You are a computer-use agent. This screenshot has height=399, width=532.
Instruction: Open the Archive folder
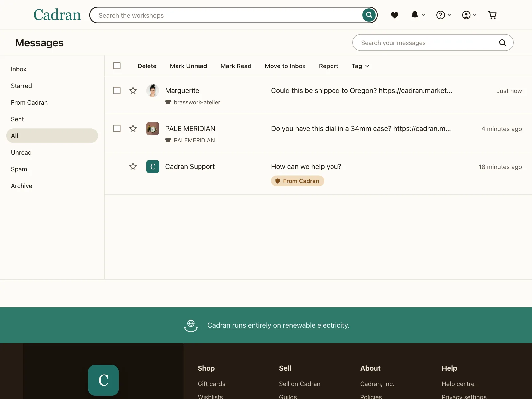tap(52, 186)
